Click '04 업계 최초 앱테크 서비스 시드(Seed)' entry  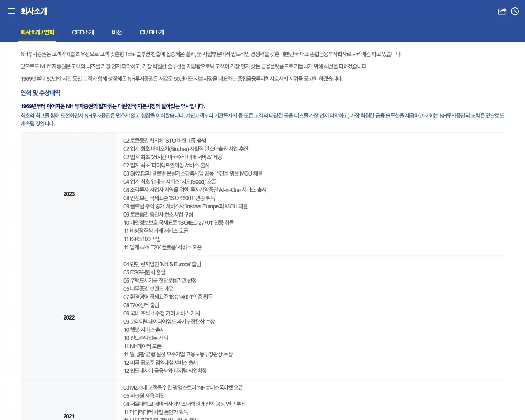point(170,182)
